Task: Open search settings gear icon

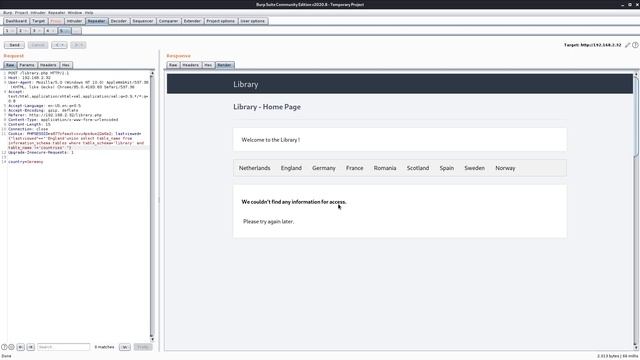Action: coord(11,347)
